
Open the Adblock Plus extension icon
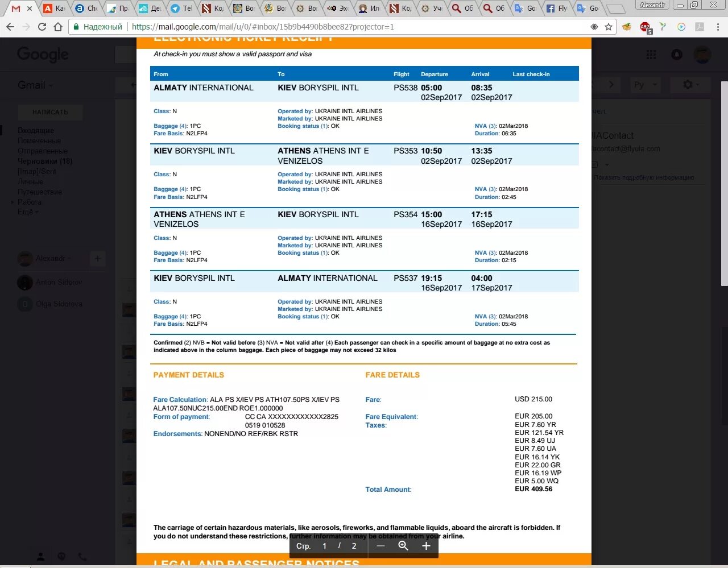tap(645, 27)
